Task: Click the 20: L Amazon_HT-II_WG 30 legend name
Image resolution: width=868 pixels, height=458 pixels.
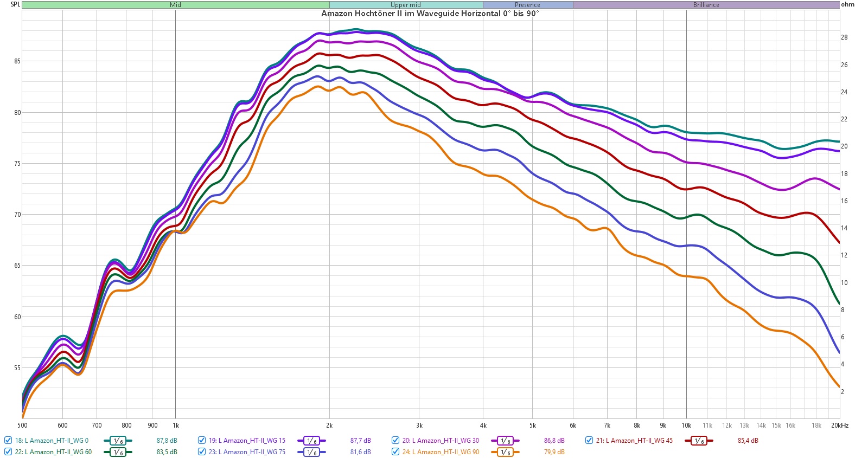Action: (x=441, y=441)
